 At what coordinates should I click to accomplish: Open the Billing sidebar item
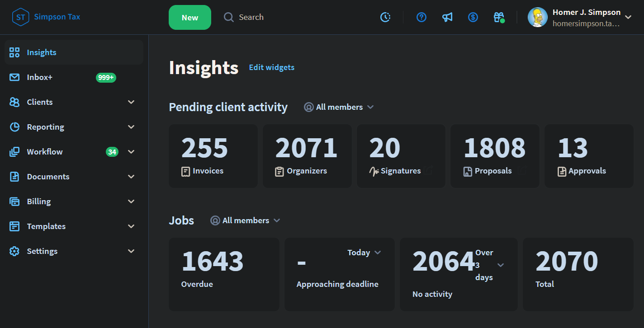click(39, 201)
